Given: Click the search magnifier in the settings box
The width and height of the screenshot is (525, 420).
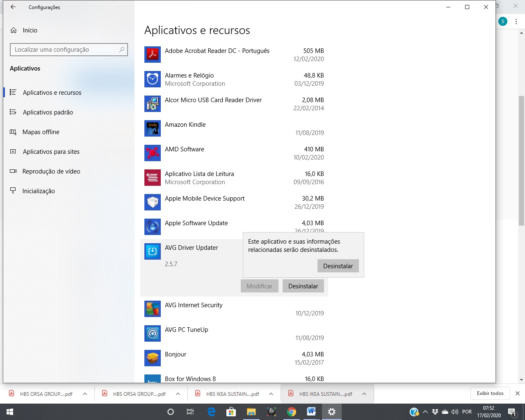Looking at the screenshot, I should (x=122, y=50).
